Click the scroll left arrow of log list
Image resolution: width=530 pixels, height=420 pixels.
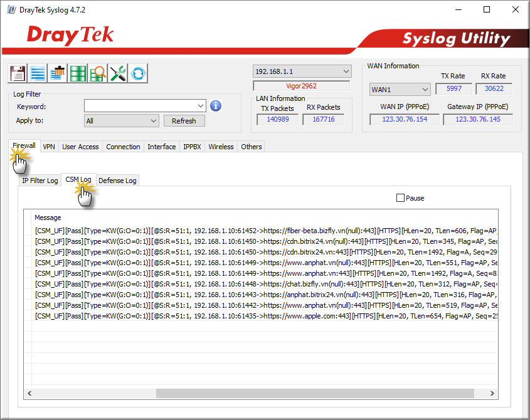(x=29, y=393)
